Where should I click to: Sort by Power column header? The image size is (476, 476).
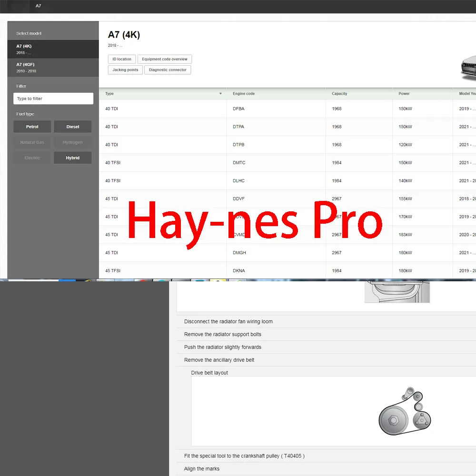(404, 93)
